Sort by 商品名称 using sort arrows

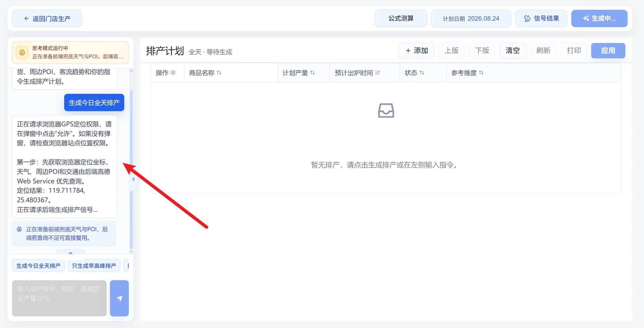pos(219,72)
